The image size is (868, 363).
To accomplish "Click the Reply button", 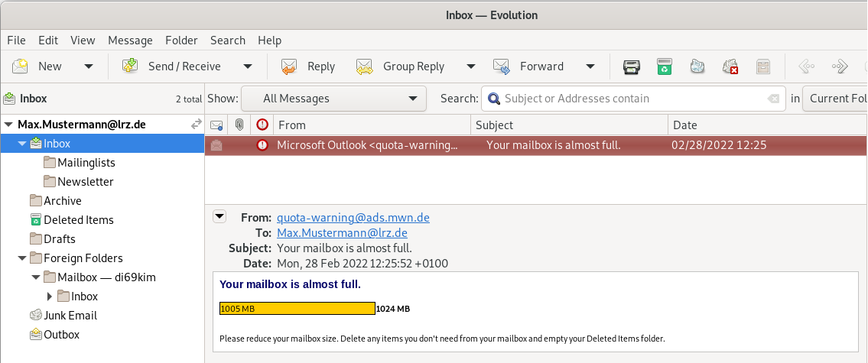I will tap(307, 66).
